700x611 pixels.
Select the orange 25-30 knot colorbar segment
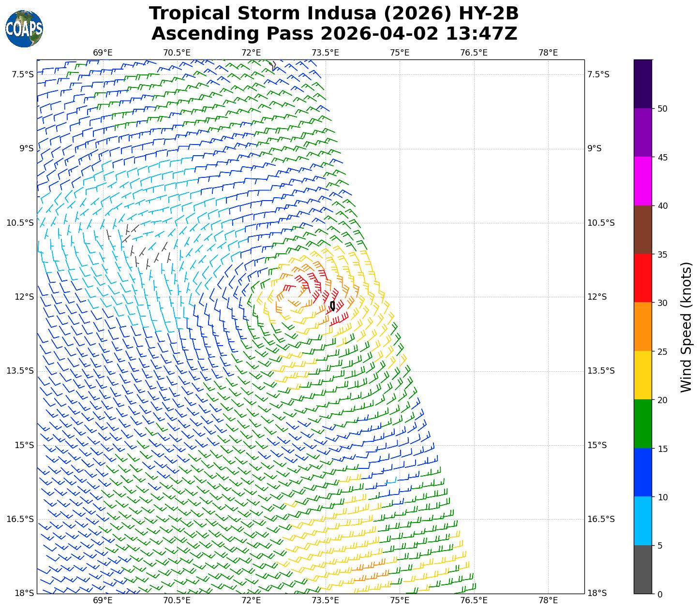point(643,327)
